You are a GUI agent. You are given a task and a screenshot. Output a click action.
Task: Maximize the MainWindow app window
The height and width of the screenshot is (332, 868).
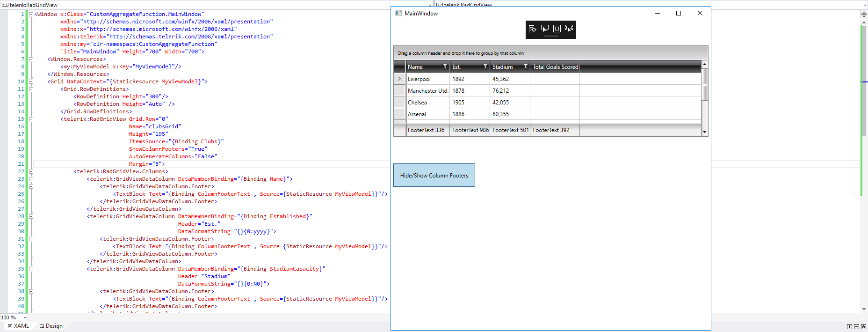679,13
